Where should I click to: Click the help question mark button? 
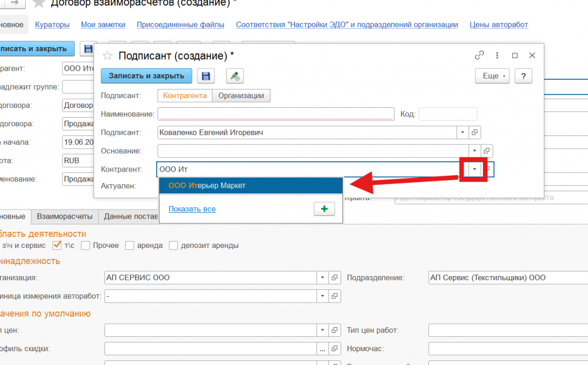523,76
